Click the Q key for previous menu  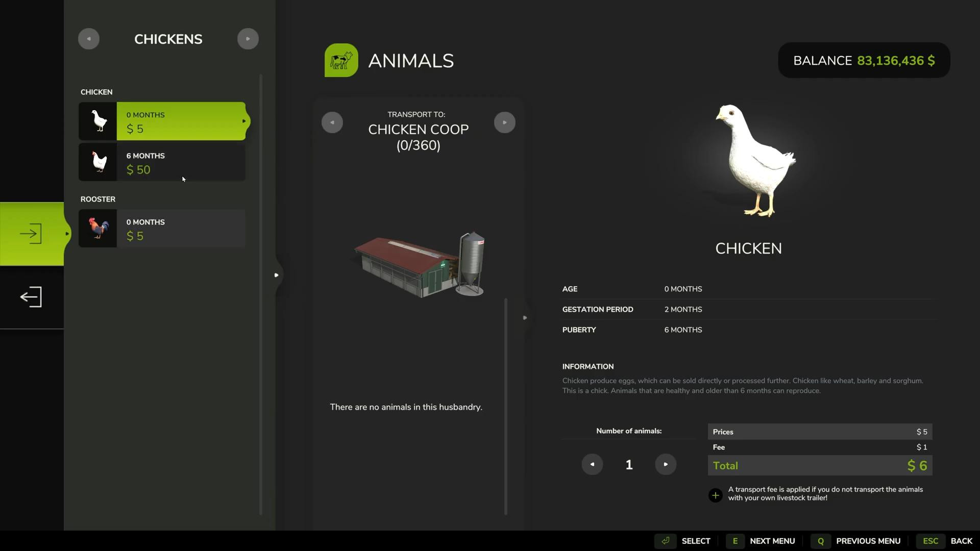click(821, 541)
